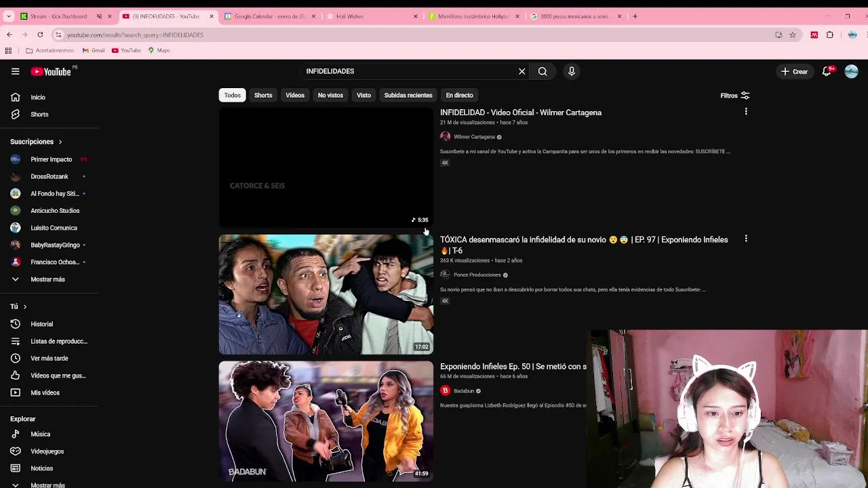Select the Vídeos filter chip
The height and width of the screenshot is (488, 868).
pos(295,96)
